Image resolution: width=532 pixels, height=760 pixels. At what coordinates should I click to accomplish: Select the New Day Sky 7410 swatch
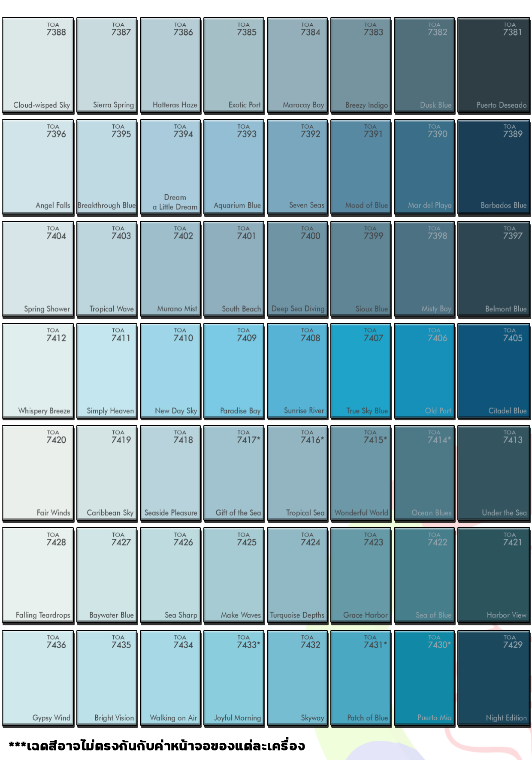pyautogui.click(x=170, y=371)
